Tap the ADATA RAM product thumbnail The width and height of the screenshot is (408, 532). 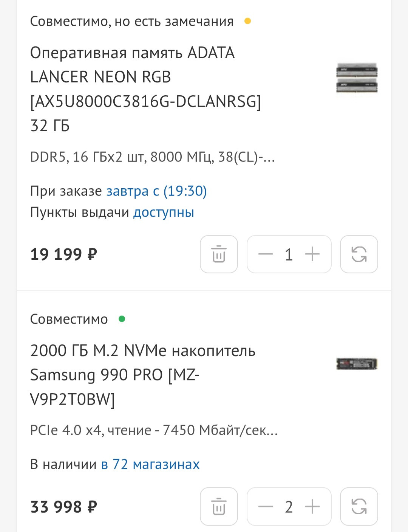(x=357, y=78)
